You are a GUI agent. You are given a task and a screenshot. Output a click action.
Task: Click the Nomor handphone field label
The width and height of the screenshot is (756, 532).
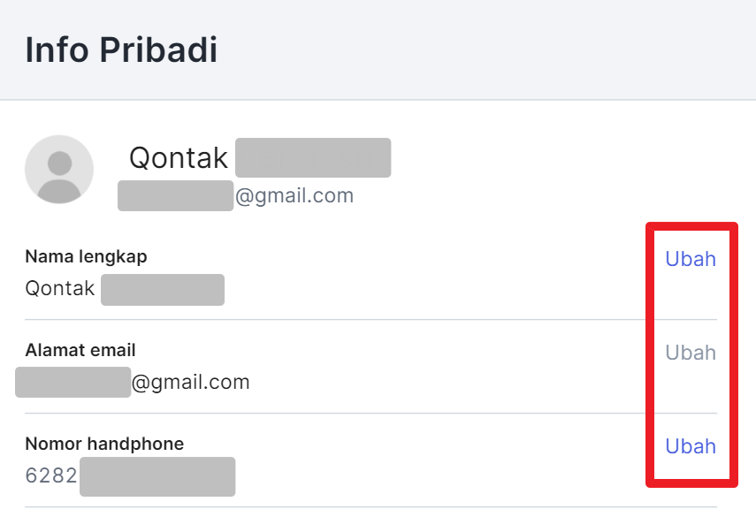[x=104, y=444]
